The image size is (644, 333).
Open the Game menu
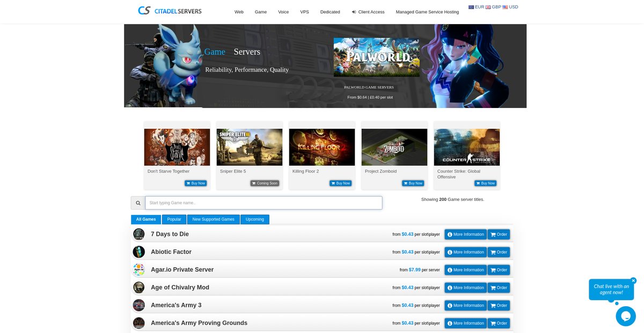pos(261,12)
